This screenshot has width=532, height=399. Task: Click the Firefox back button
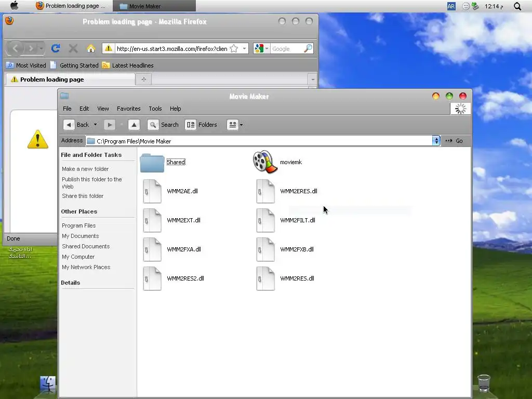click(15, 48)
